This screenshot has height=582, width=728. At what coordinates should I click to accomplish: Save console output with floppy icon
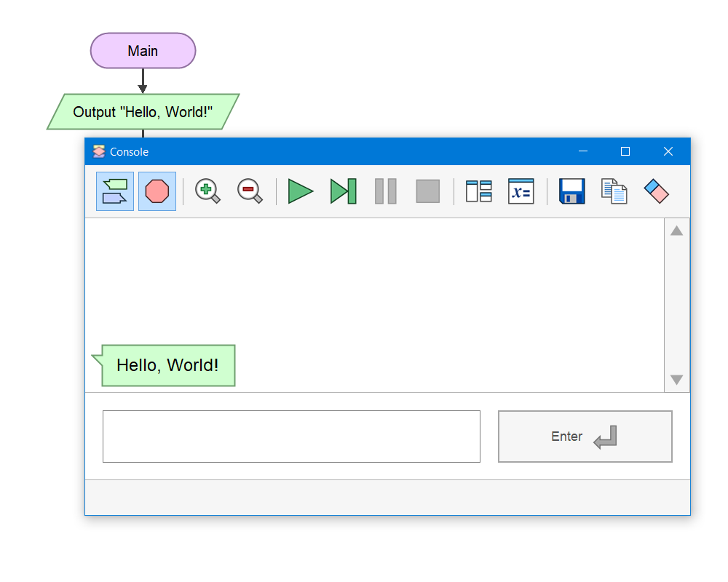[572, 191]
